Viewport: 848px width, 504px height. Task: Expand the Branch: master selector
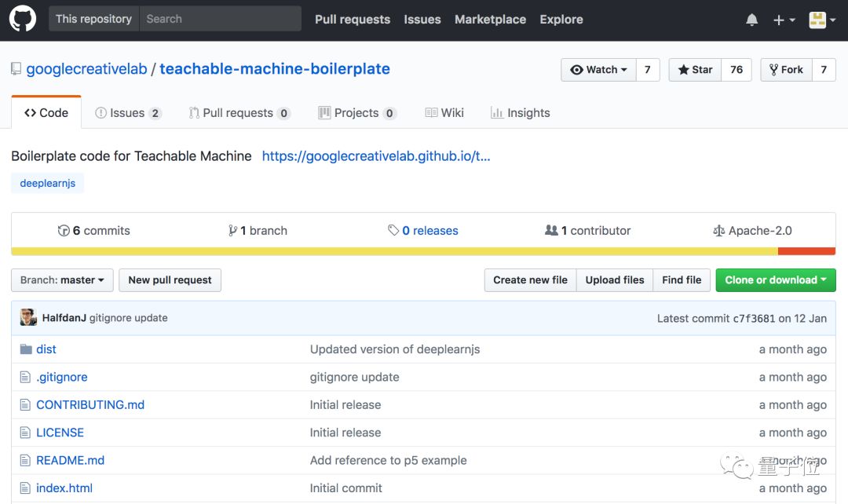(62, 280)
